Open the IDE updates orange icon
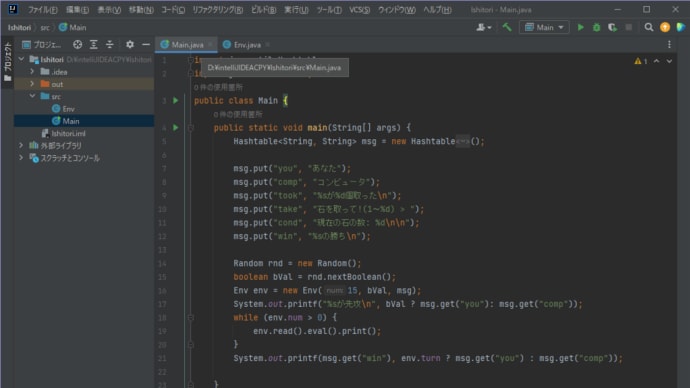The image size is (690, 388). (x=665, y=27)
